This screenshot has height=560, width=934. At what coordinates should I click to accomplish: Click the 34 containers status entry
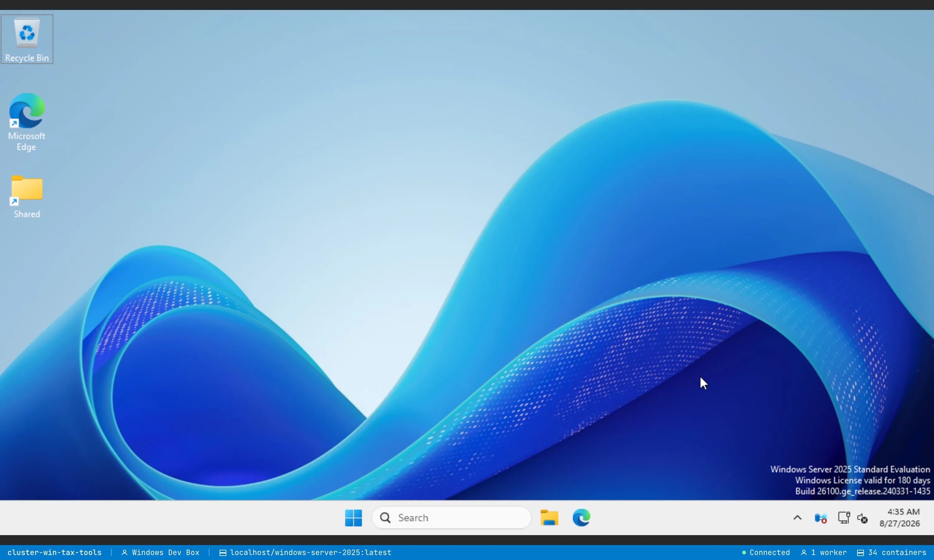pos(891,553)
